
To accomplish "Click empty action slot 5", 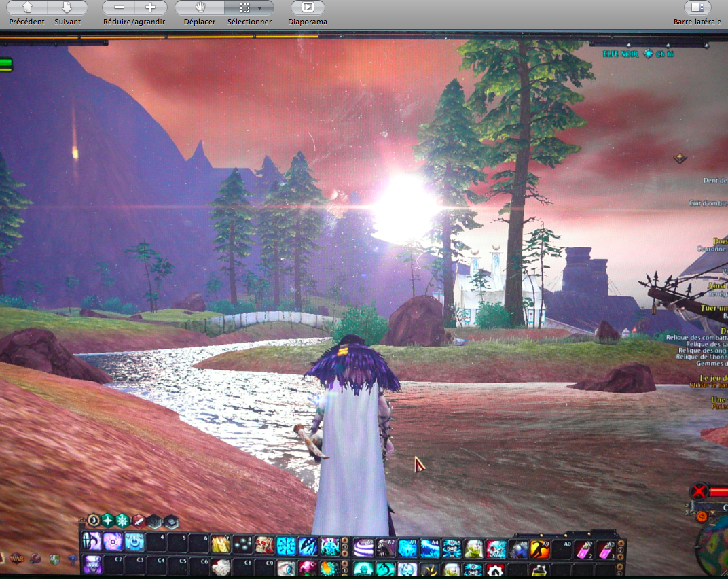I will [x=178, y=543].
